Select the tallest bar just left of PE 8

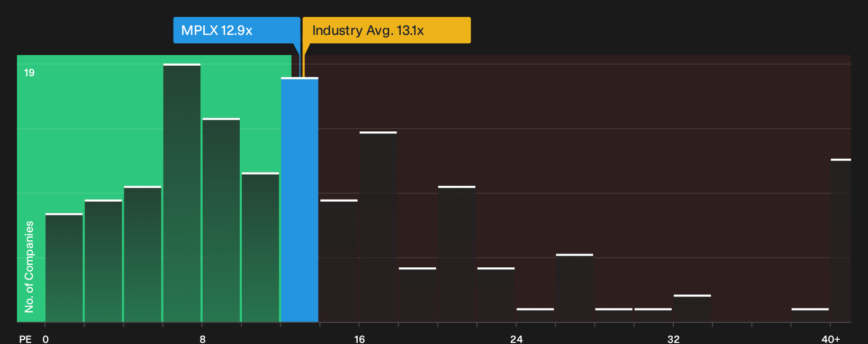(x=182, y=193)
